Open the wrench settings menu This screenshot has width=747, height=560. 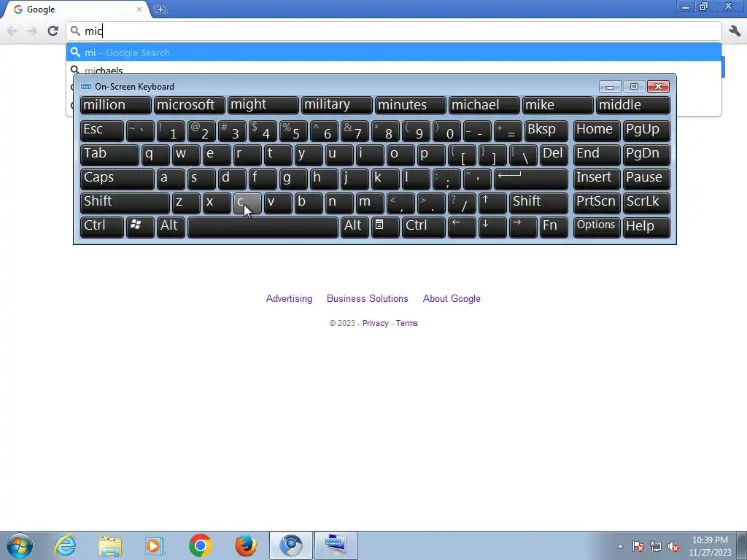tap(735, 31)
